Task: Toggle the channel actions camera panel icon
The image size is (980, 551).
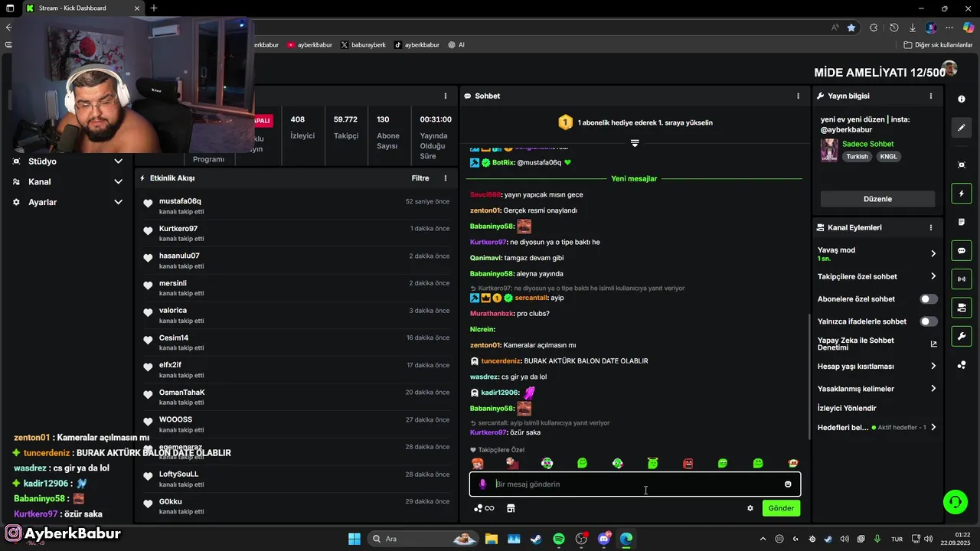Action: point(962,308)
